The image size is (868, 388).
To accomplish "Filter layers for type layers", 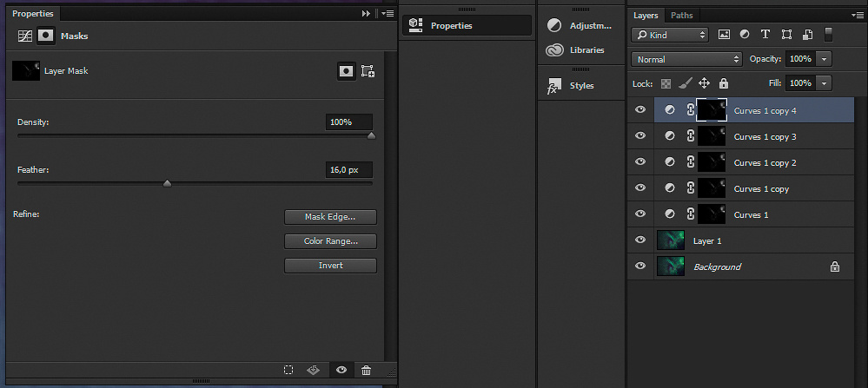I will pyautogui.click(x=765, y=34).
